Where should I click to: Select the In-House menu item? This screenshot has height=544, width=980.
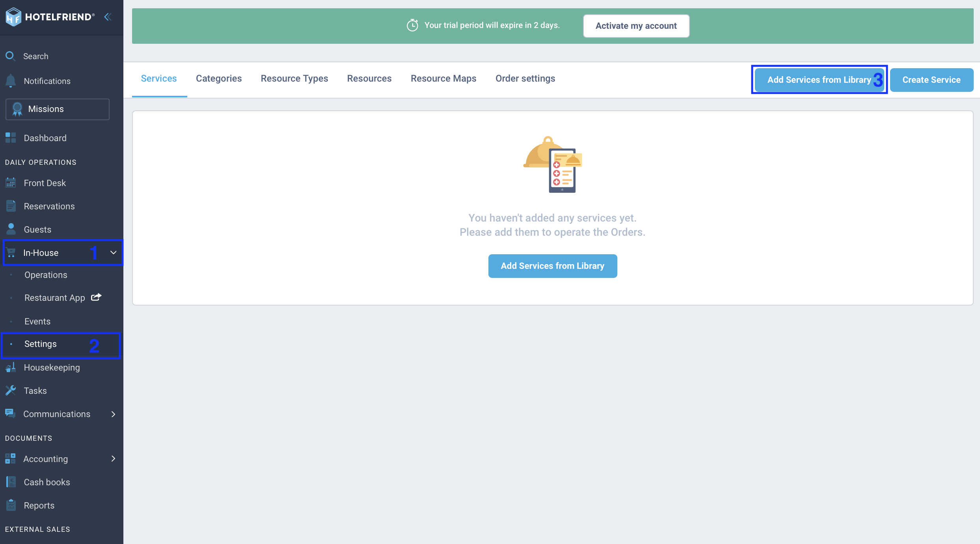pyautogui.click(x=61, y=253)
